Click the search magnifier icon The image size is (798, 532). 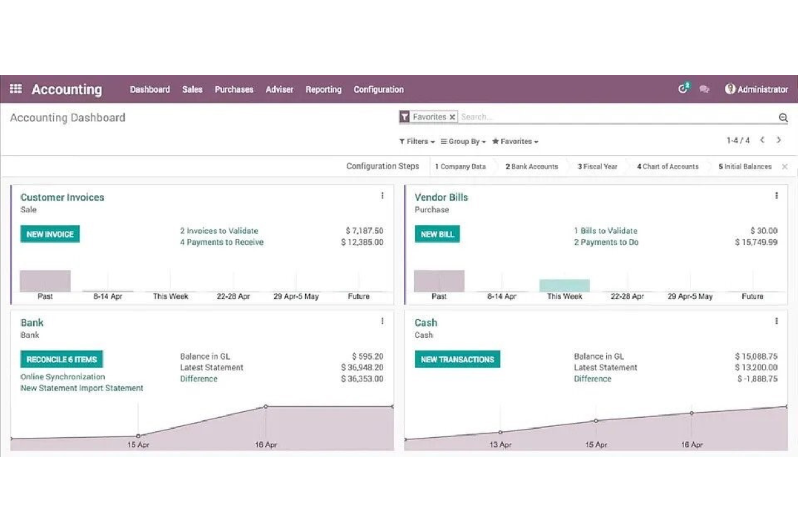tap(783, 116)
